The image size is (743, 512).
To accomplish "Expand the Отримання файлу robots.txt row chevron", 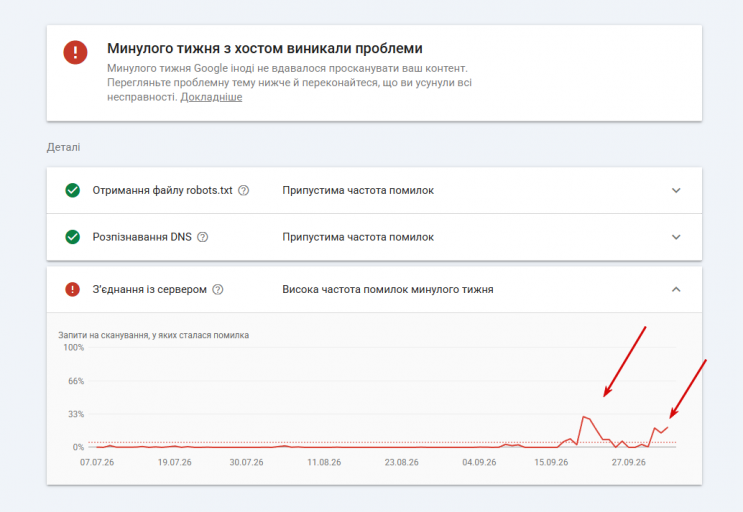I will pos(676,190).
